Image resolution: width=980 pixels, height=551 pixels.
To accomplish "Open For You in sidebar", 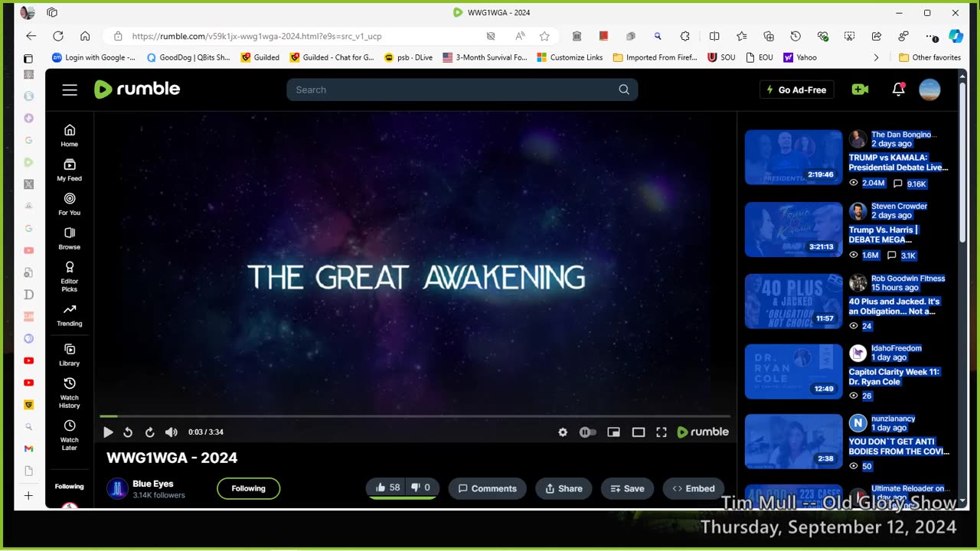I will point(70,204).
